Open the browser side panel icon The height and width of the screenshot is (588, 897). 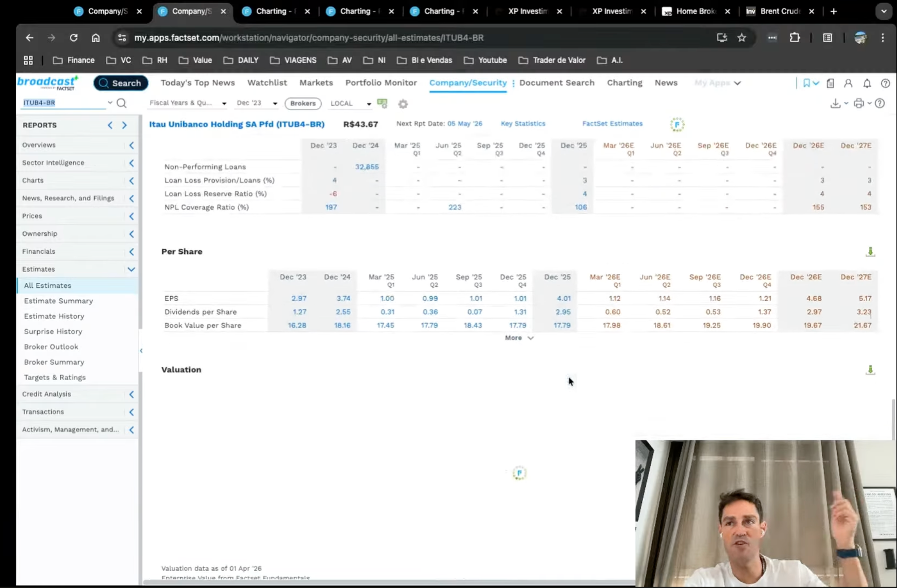827,38
